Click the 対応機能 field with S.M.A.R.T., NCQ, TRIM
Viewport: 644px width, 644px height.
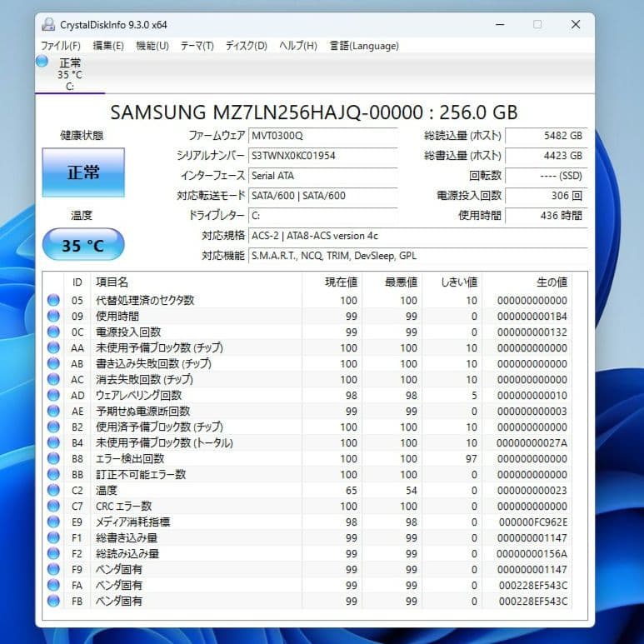(418, 256)
